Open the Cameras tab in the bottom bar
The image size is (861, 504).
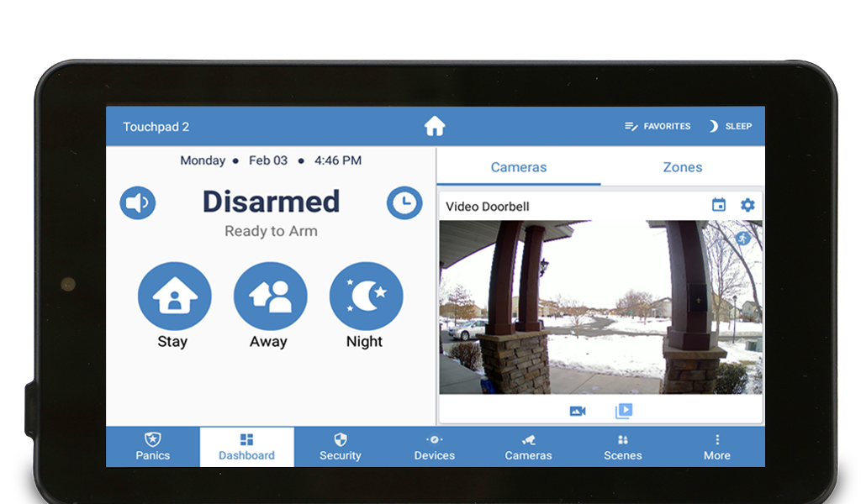[x=528, y=447]
